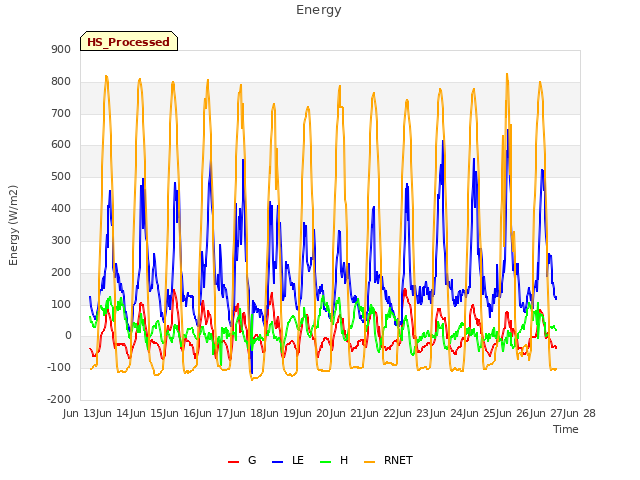
Task: Click the Time axis label
Action: 566,429
